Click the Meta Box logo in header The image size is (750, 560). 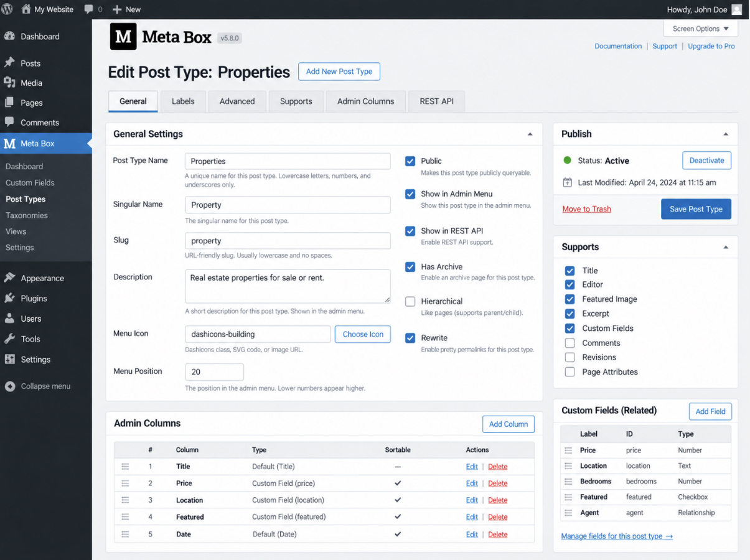click(x=123, y=37)
